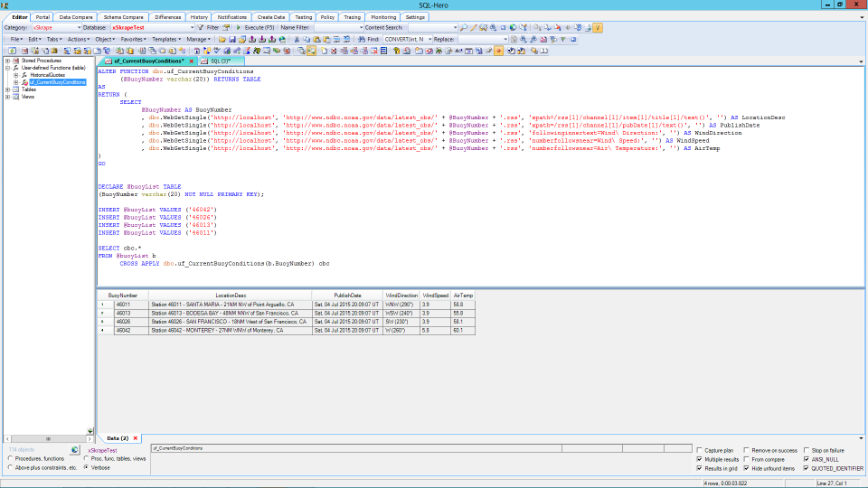Open the Replace combo box list
This screenshot has height=488, width=868.
pyautogui.click(x=505, y=39)
